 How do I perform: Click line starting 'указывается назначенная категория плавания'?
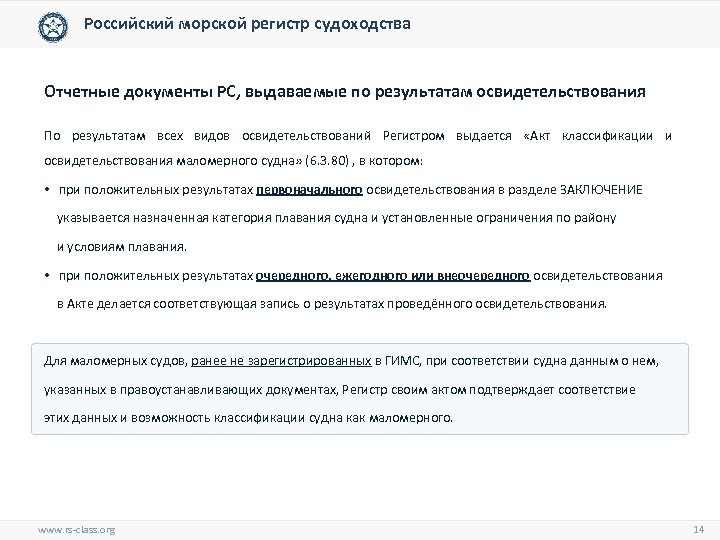tap(336, 218)
